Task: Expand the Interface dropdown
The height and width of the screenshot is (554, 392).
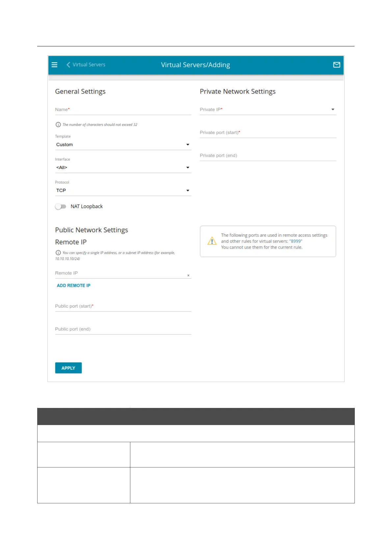Action: (x=123, y=168)
